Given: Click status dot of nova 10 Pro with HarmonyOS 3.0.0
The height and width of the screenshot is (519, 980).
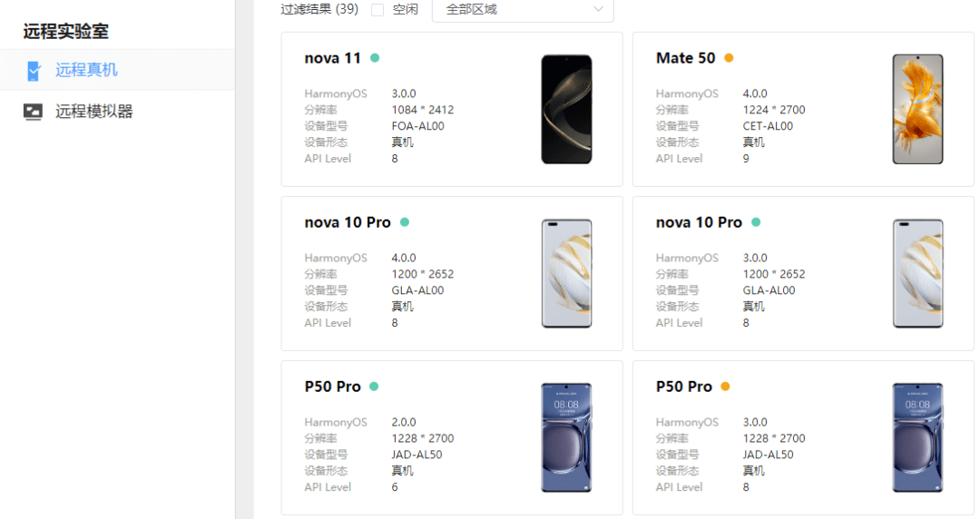Looking at the screenshot, I should [756, 222].
